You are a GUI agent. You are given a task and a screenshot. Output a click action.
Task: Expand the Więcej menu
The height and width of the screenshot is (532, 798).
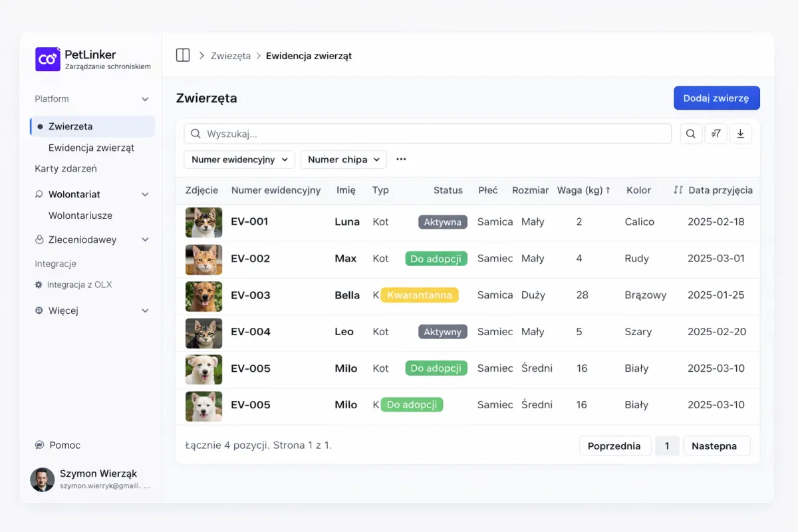click(x=145, y=311)
